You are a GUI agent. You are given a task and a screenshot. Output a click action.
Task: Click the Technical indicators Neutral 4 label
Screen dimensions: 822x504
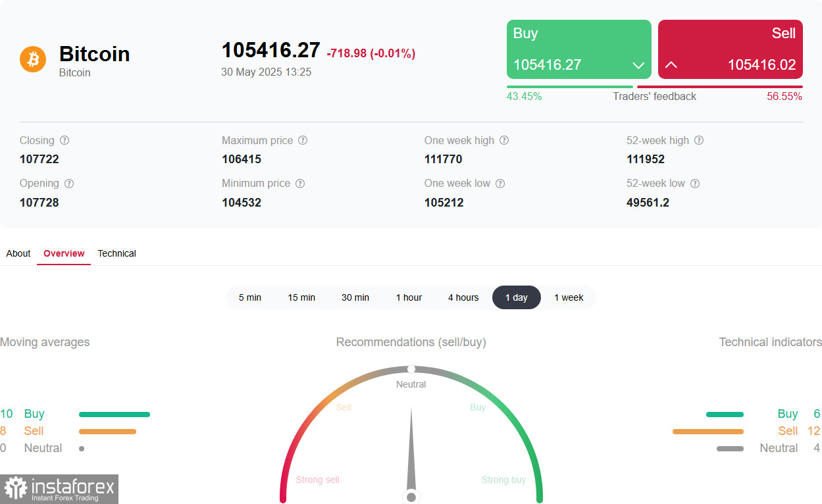pos(790,448)
